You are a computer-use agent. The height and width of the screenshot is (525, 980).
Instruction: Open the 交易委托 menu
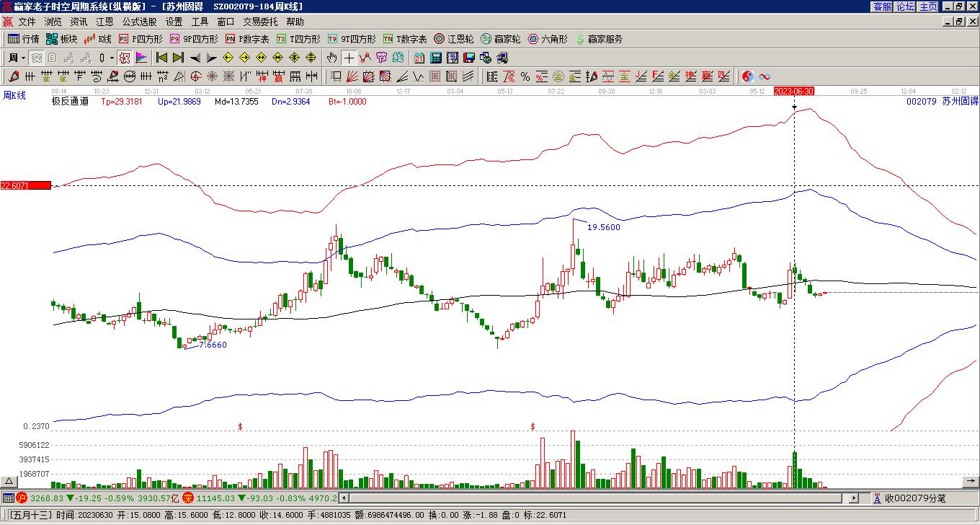pyautogui.click(x=260, y=22)
